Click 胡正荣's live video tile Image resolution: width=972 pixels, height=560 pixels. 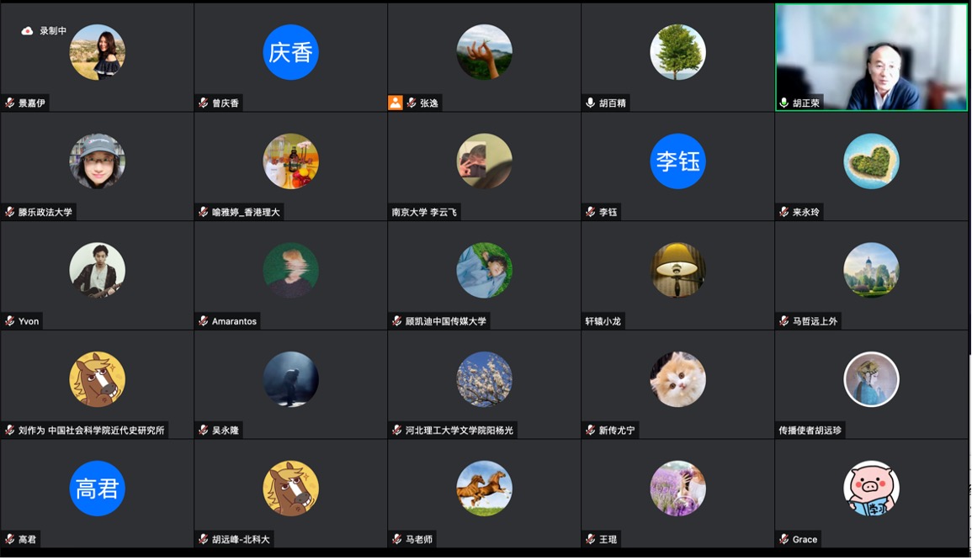click(871, 58)
